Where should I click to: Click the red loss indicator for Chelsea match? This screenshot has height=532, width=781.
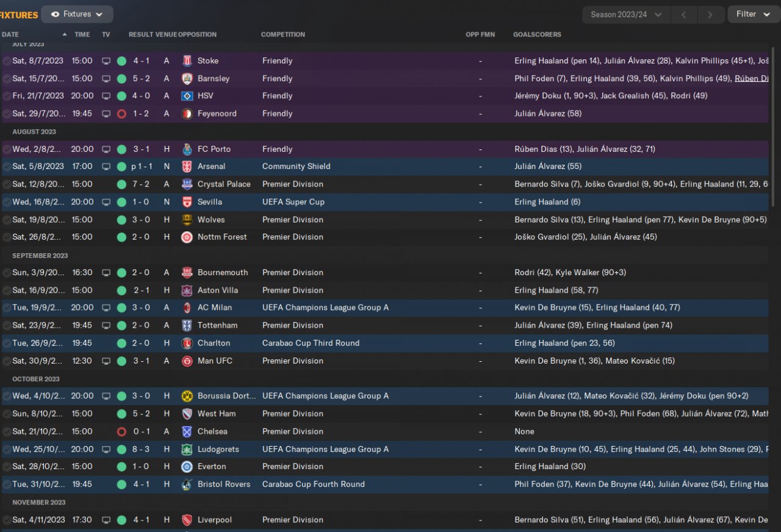[121, 432]
